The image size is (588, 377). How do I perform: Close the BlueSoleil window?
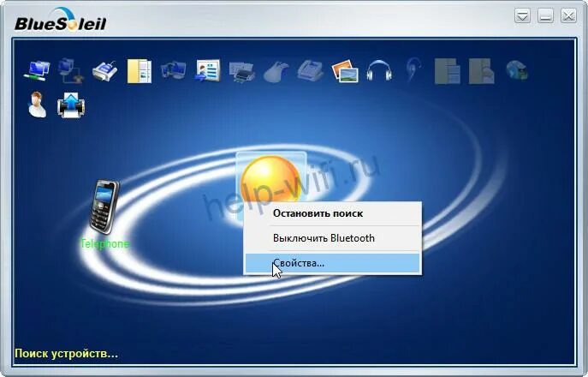(x=568, y=16)
